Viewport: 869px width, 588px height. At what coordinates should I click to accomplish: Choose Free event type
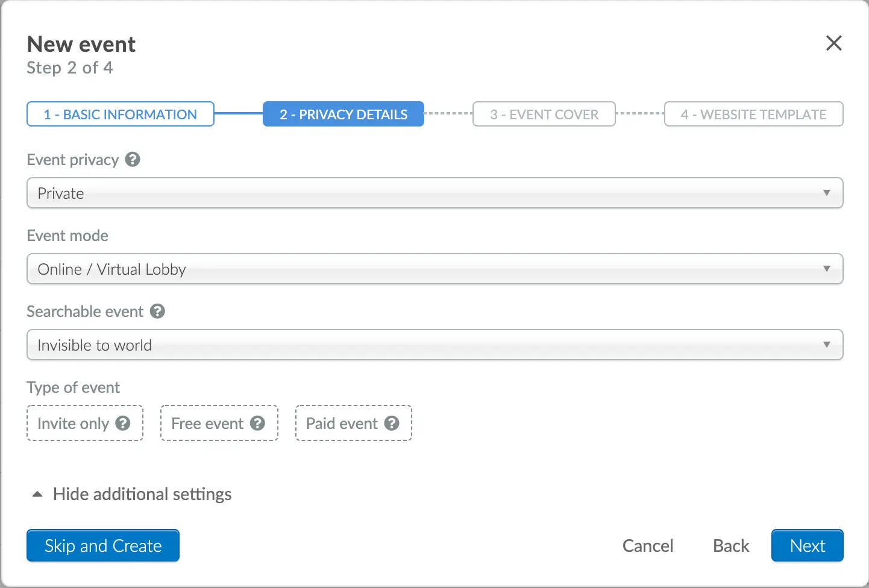(219, 423)
